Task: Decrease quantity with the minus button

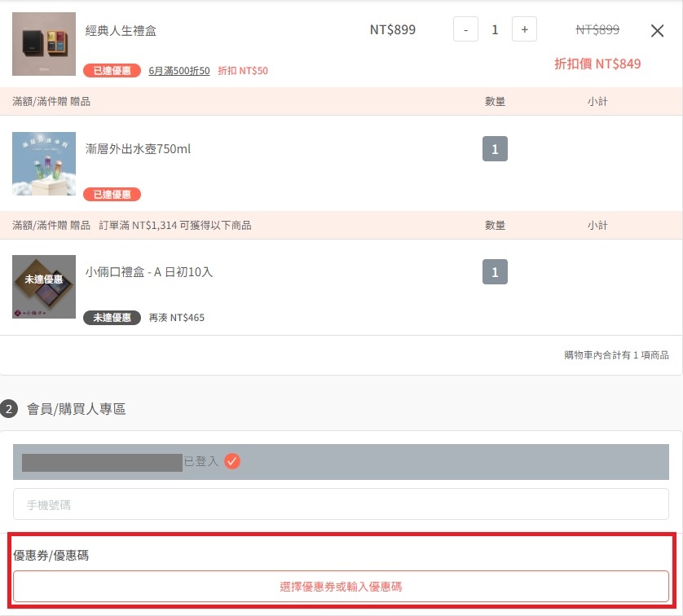Action: pos(465,29)
